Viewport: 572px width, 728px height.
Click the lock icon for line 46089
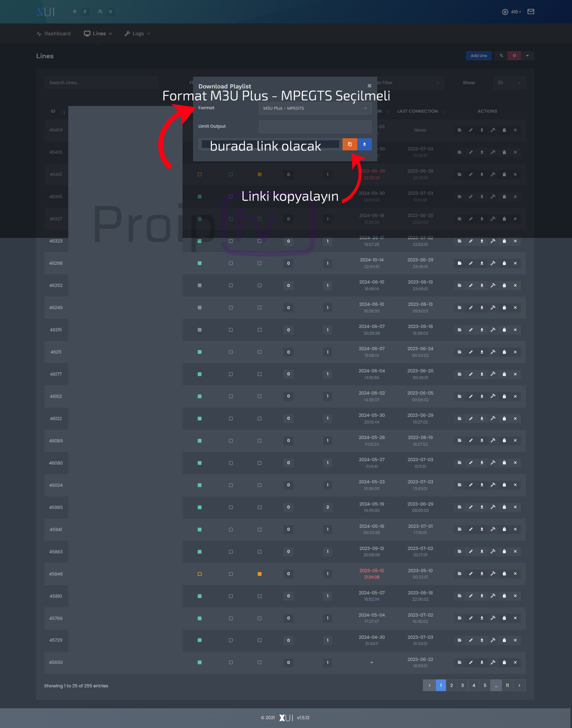tap(504, 441)
